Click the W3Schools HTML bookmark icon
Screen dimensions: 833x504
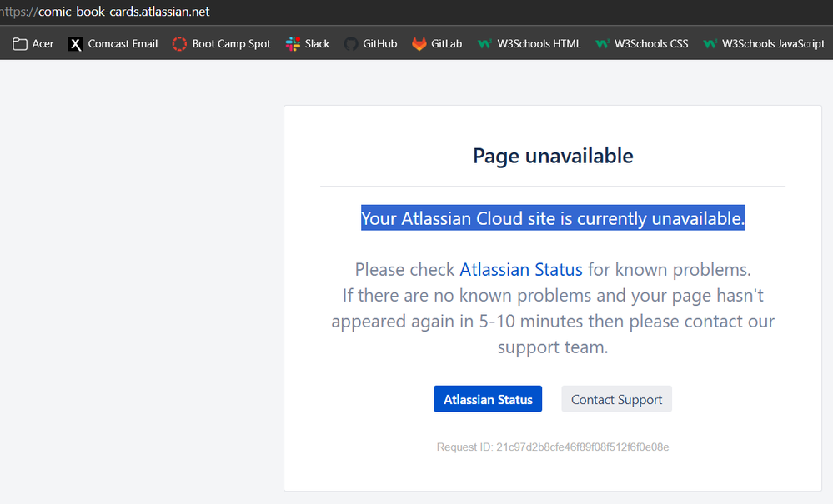click(485, 43)
